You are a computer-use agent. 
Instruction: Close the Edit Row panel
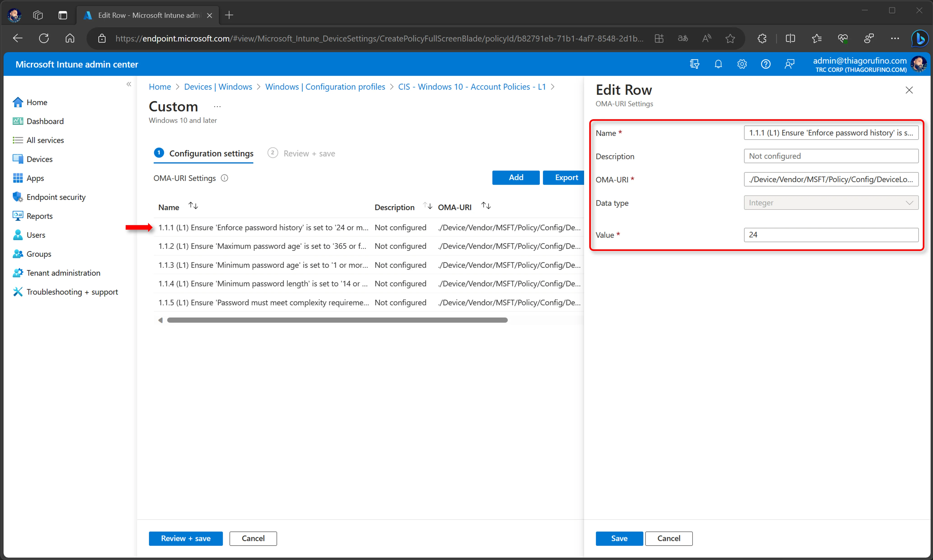tap(909, 90)
